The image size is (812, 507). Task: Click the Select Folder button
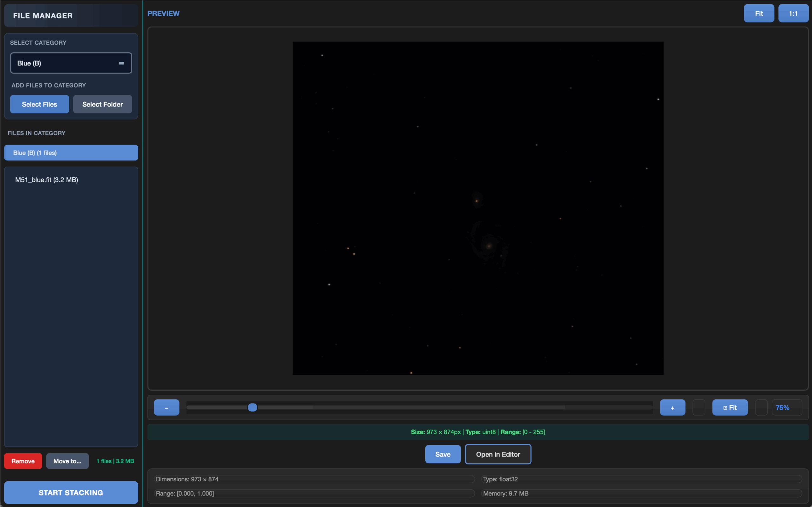coord(102,104)
